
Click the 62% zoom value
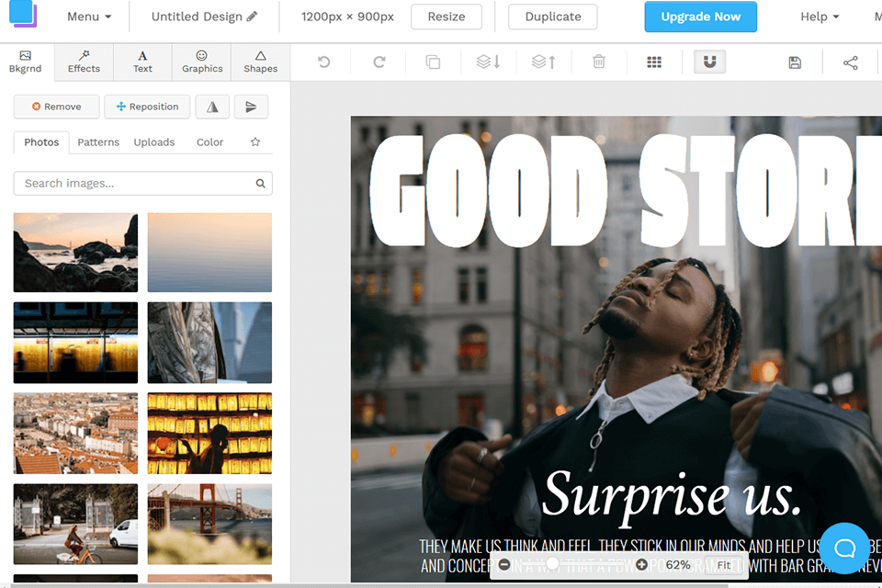[678, 564]
